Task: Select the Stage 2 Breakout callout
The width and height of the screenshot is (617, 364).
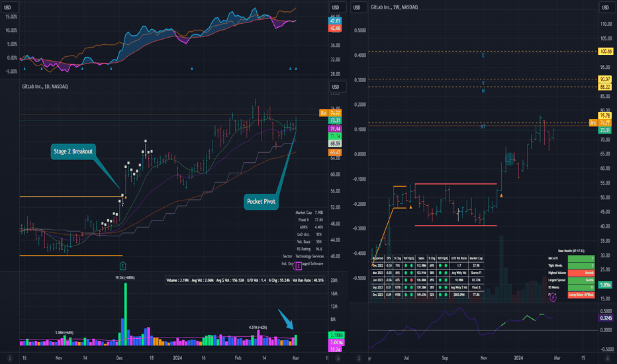Action: coord(73,152)
